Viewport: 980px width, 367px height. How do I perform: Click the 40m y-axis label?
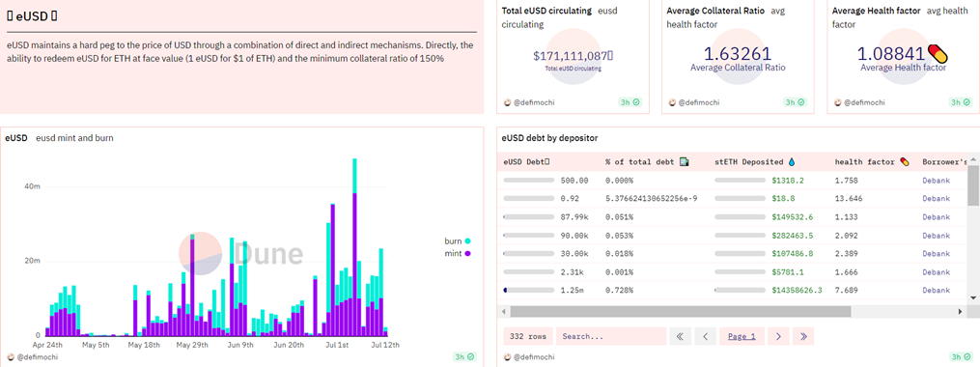[33, 186]
